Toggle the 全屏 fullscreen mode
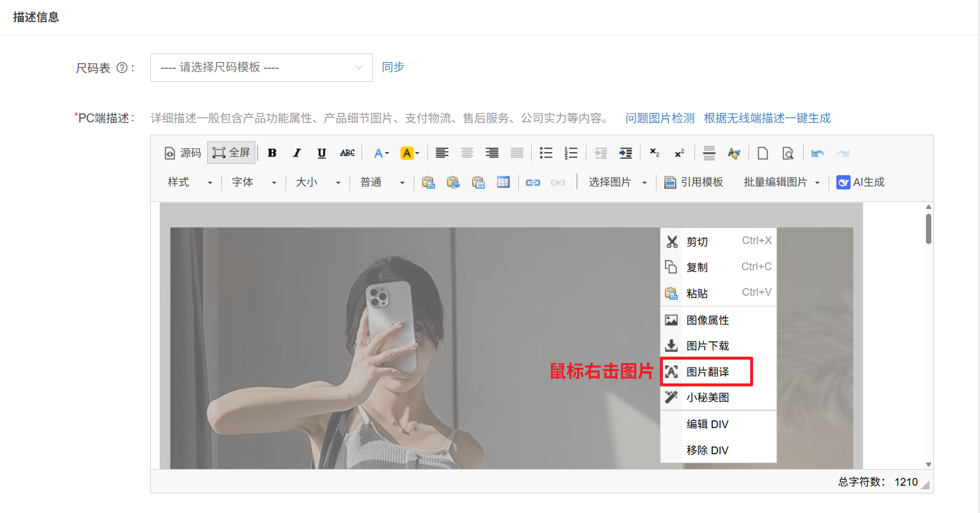Screen dimensions: 980x513 click(231, 153)
